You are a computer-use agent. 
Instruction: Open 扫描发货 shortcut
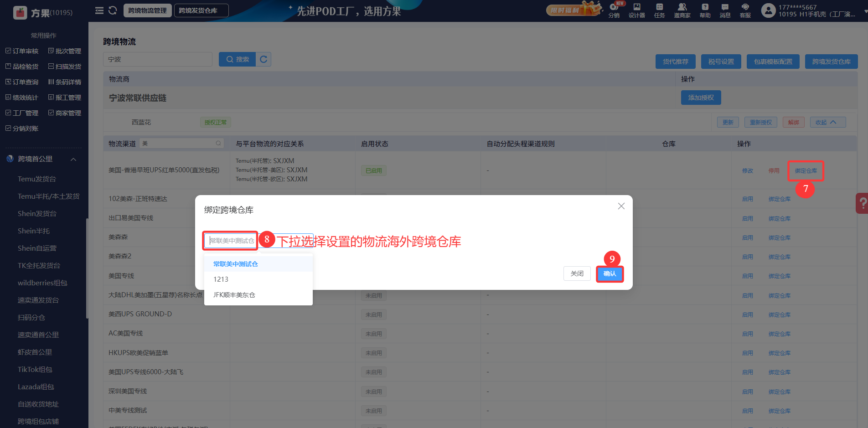coord(65,67)
